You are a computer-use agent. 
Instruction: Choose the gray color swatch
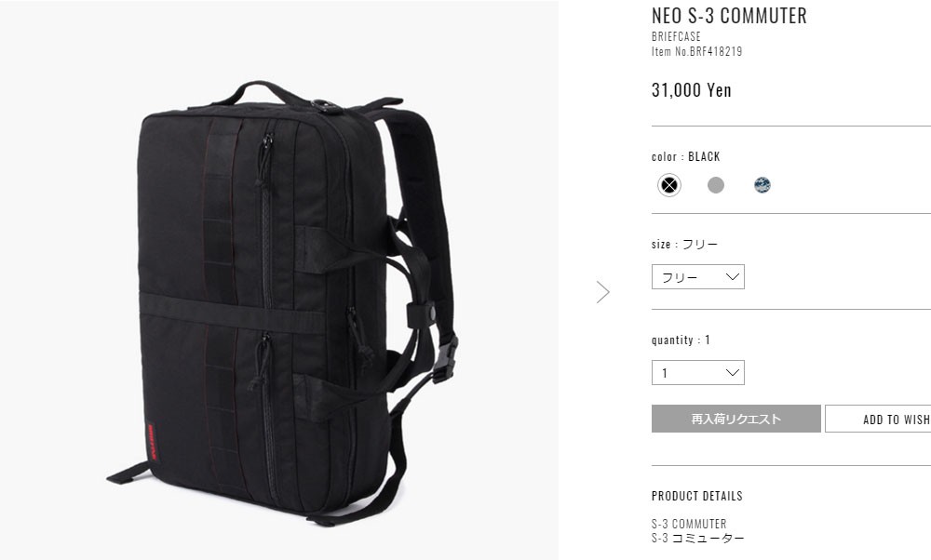[x=716, y=185]
